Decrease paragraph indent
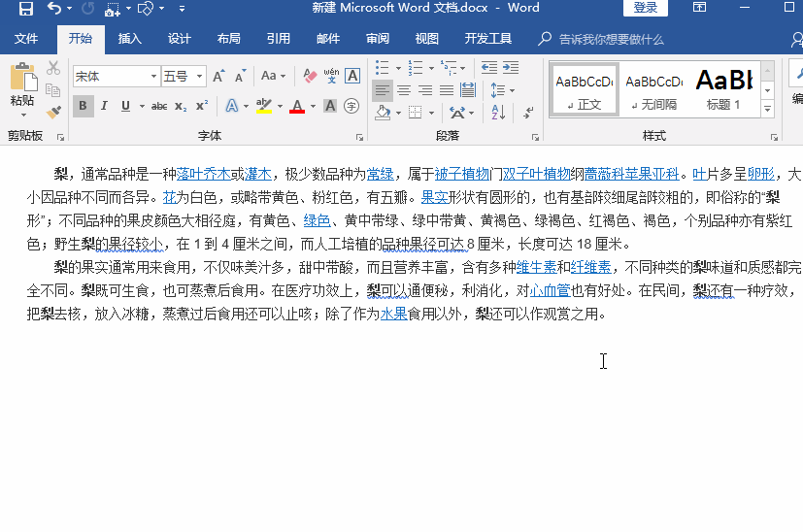 (x=489, y=68)
